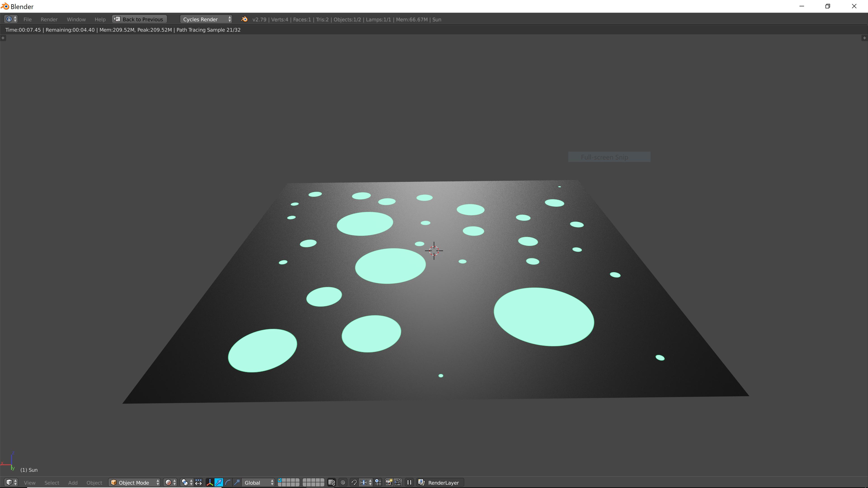Click the 'Remaining:00:04.40' render status
868x488 pixels.
pos(70,30)
